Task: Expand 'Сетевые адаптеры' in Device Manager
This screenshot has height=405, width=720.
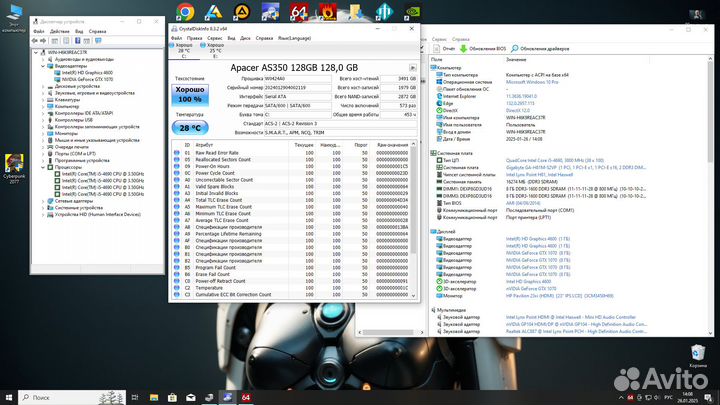Action: point(43,201)
